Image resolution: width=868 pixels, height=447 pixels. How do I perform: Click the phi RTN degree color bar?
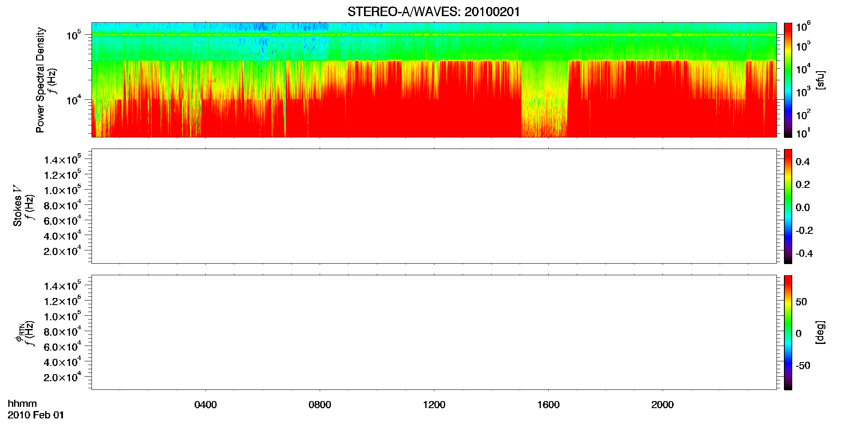[x=788, y=332]
